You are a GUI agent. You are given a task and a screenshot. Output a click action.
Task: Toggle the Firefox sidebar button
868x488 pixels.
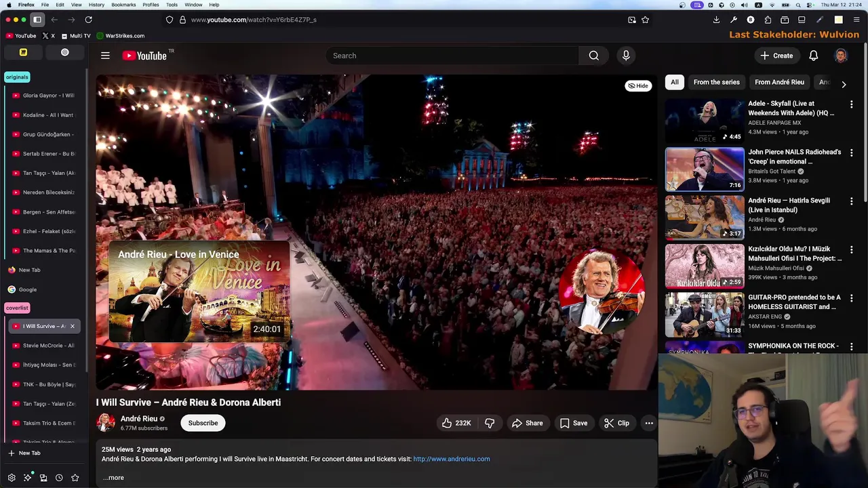pos(37,20)
